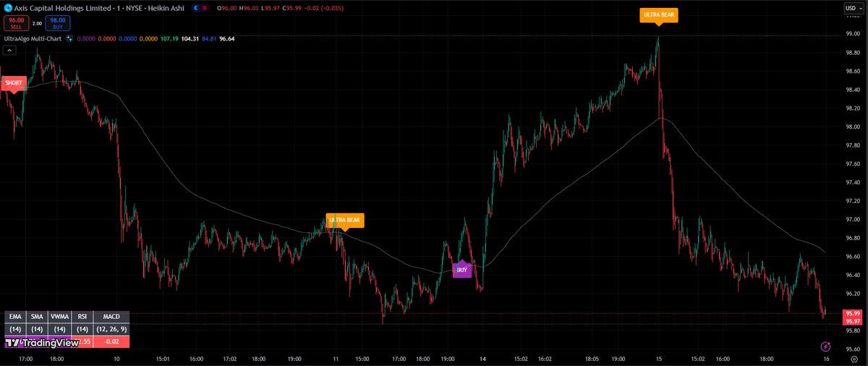This screenshot has height=366, width=868.
Task: Collapse the indicator legend with chevron arrow
Action: [10, 51]
